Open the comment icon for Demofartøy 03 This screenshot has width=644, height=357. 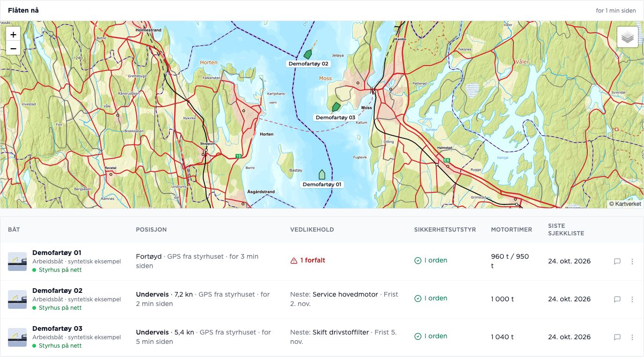(x=617, y=337)
